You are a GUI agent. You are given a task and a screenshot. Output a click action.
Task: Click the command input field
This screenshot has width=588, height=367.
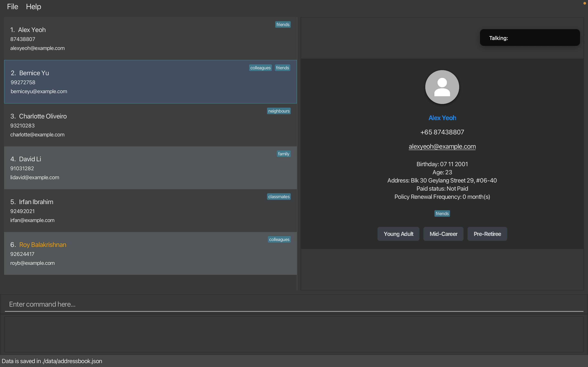coord(294,304)
